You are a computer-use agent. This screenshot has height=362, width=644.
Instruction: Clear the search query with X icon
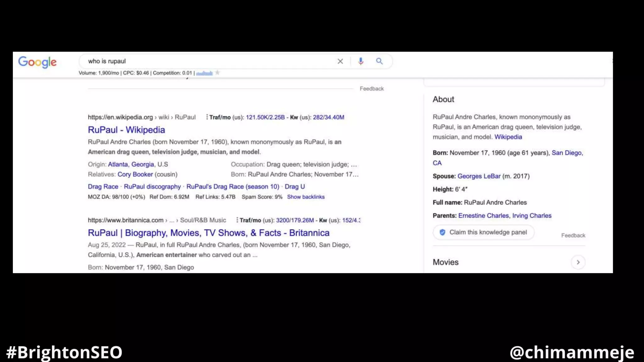point(340,61)
